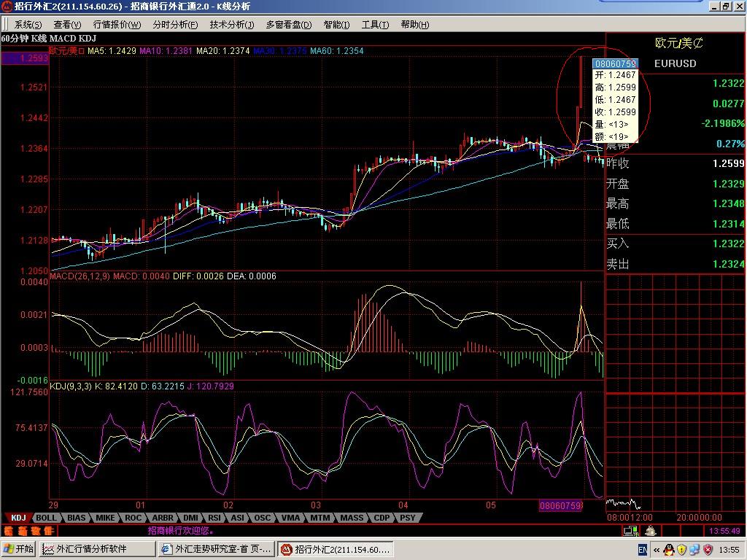Open the QQ penguin tray icon

[x=669, y=550]
